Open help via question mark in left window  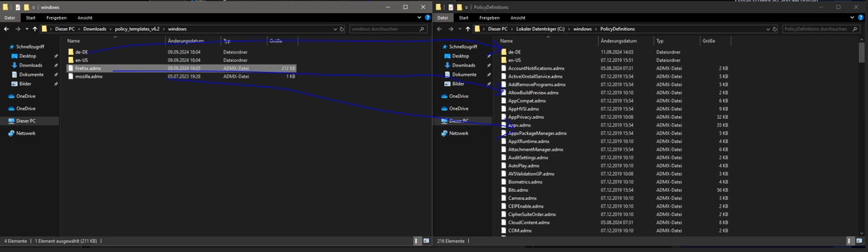[428, 18]
